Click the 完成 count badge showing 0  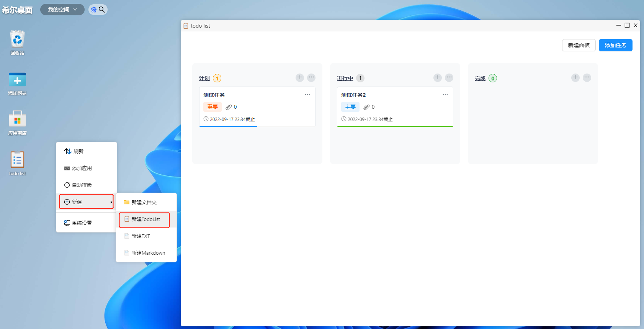(493, 78)
